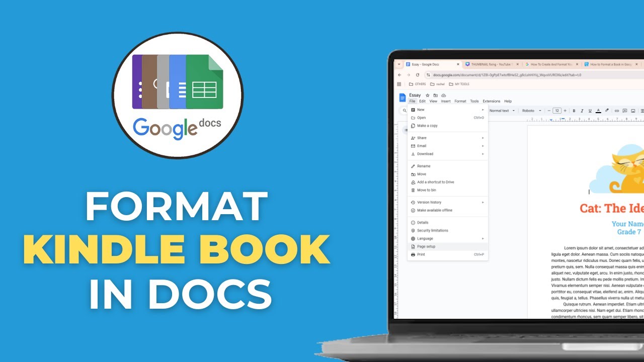
Task: Check the cloud save status icon
Action: pyautogui.click(x=443, y=95)
